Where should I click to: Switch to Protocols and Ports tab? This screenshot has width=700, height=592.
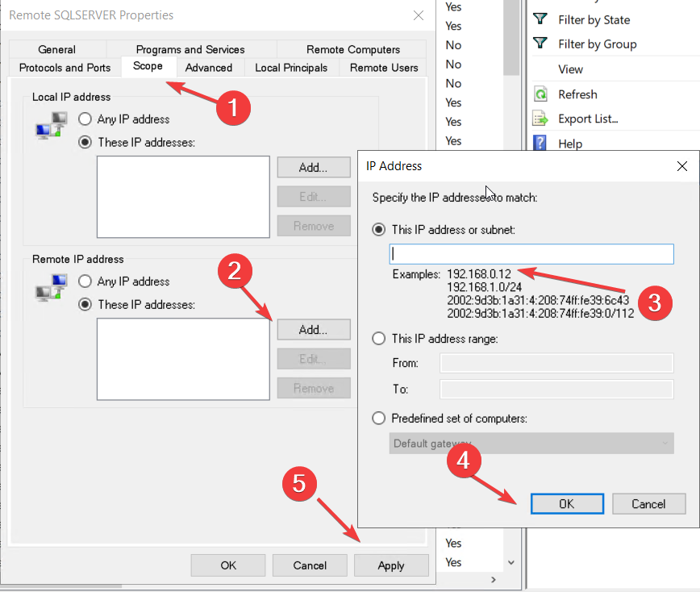click(x=65, y=68)
